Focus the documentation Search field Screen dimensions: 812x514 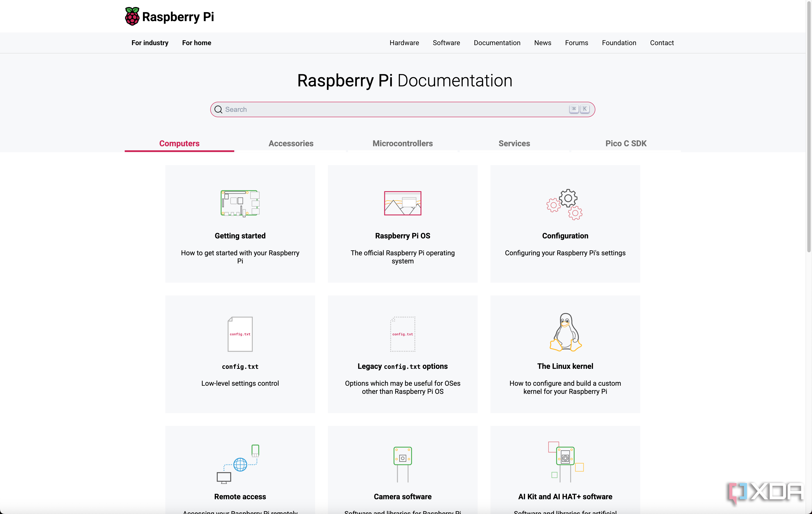coord(402,109)
